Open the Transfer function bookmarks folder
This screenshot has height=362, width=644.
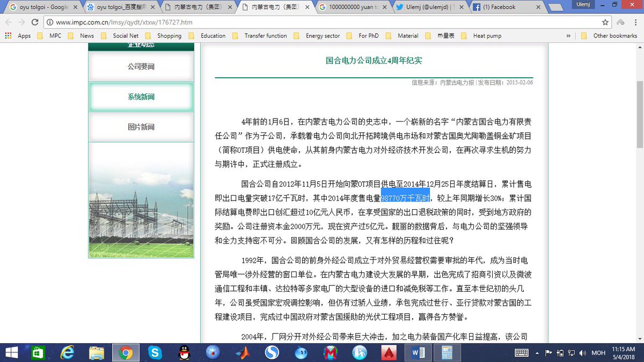coord(260,36)
